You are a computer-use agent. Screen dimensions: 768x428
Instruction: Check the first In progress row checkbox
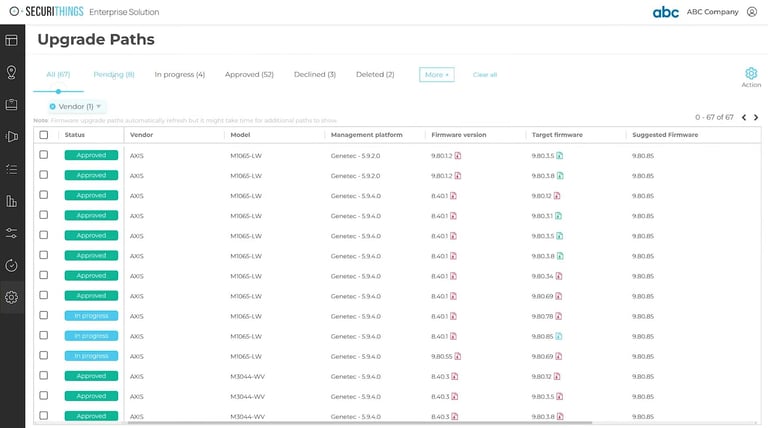tap(44, 315)
